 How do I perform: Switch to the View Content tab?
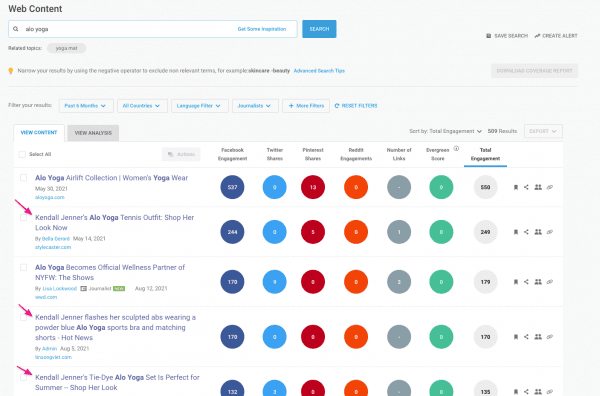pos(39,133)
